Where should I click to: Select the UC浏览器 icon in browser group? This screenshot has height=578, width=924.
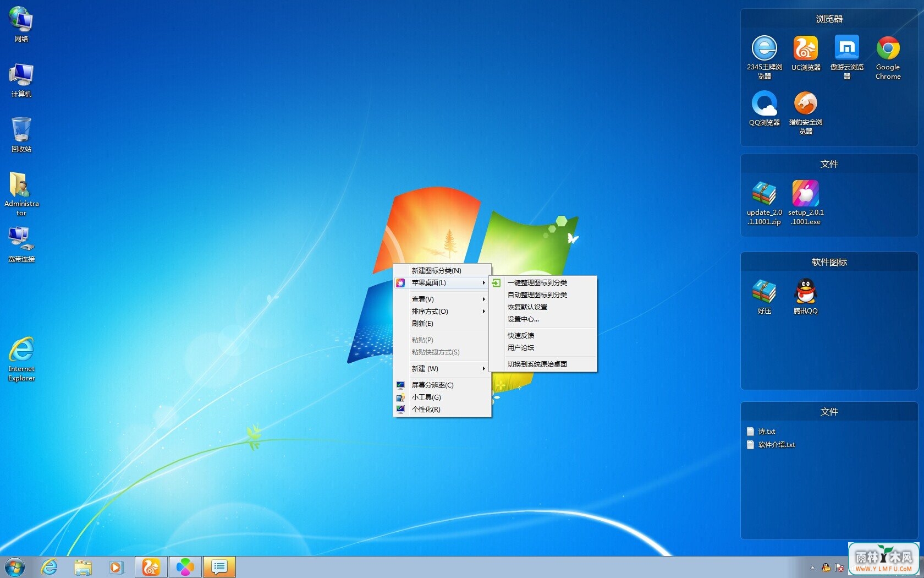click(806, 53)
